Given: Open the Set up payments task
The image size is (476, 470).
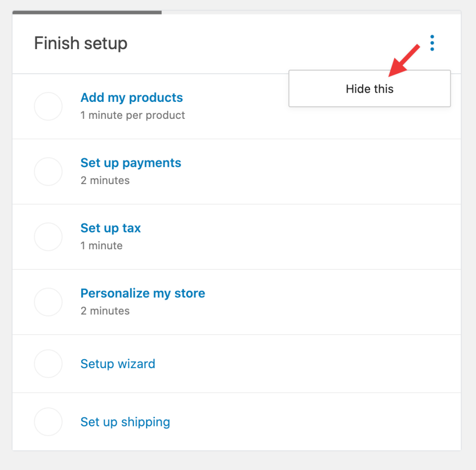Looking at the screenshot, I should click(x=130, y=163).
